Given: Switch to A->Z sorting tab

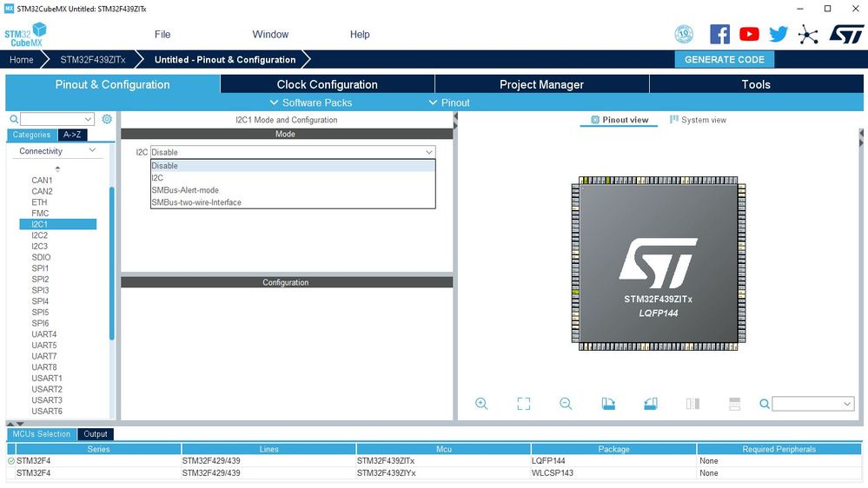Looking at the screenshot, I should [x=72, y=135].
